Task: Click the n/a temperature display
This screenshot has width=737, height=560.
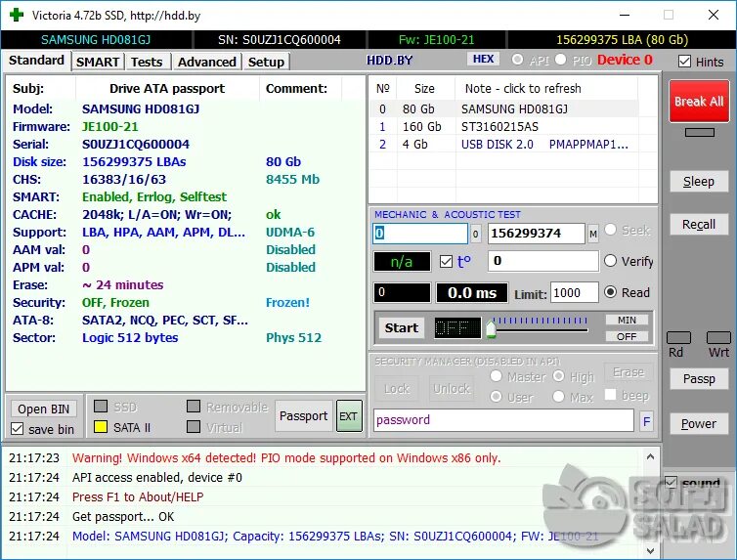Action: 402,262
